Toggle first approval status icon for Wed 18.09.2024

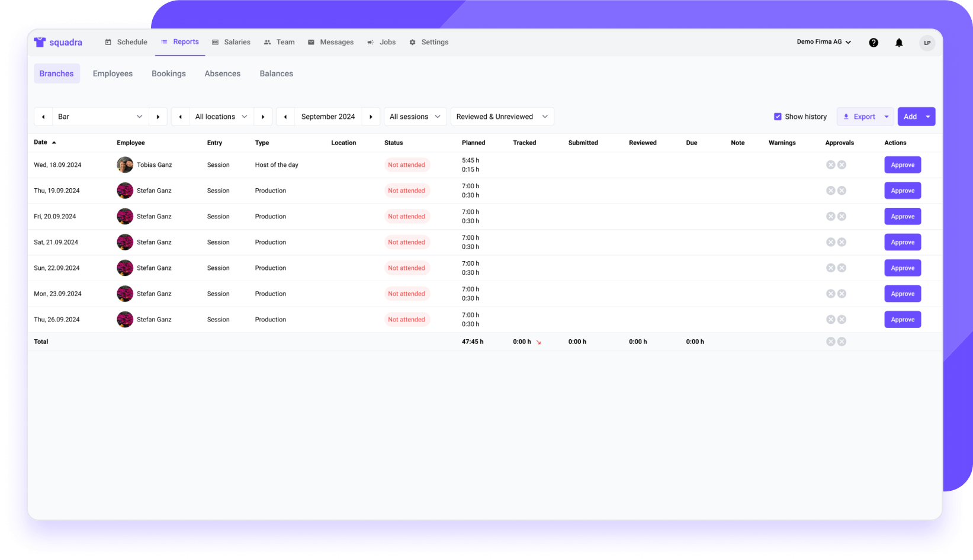pos(830,165)
